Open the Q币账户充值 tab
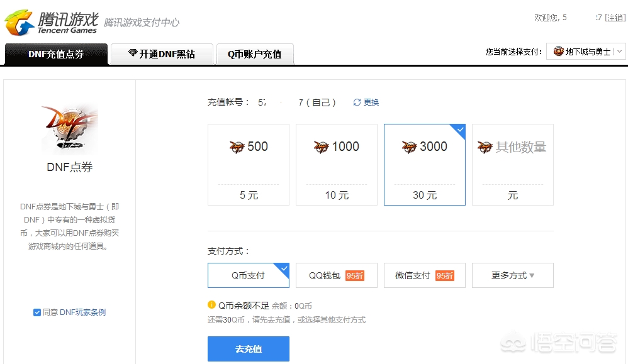 [x=255, y=54]
